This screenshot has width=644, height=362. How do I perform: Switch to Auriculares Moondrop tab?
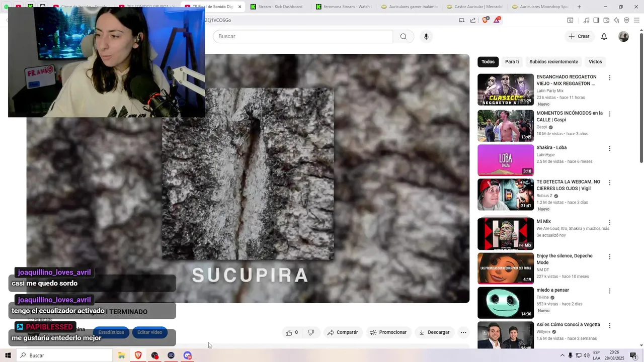click(540, 7)
